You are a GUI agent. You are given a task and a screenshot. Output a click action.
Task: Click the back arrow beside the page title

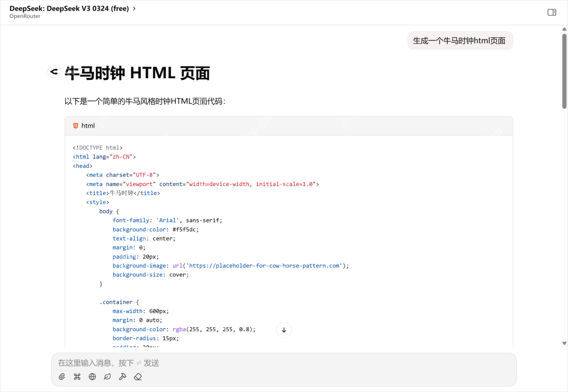(x=53, y=71)
